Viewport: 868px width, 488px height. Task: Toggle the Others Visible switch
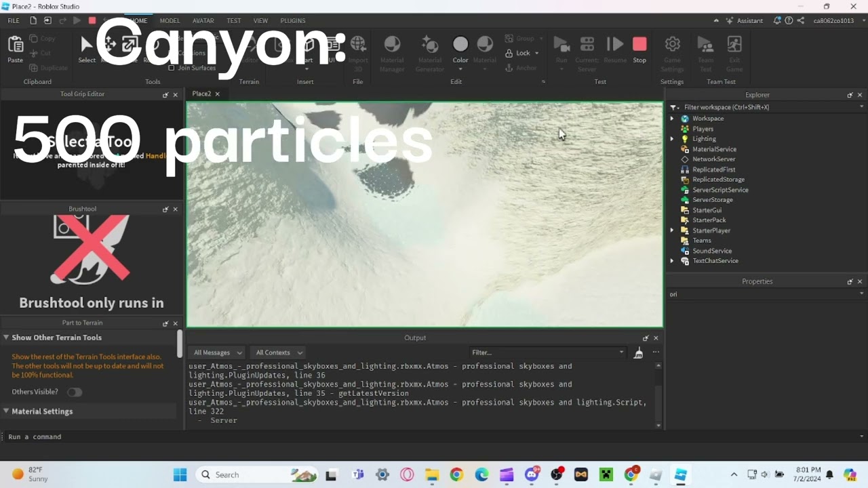point(74,392)
